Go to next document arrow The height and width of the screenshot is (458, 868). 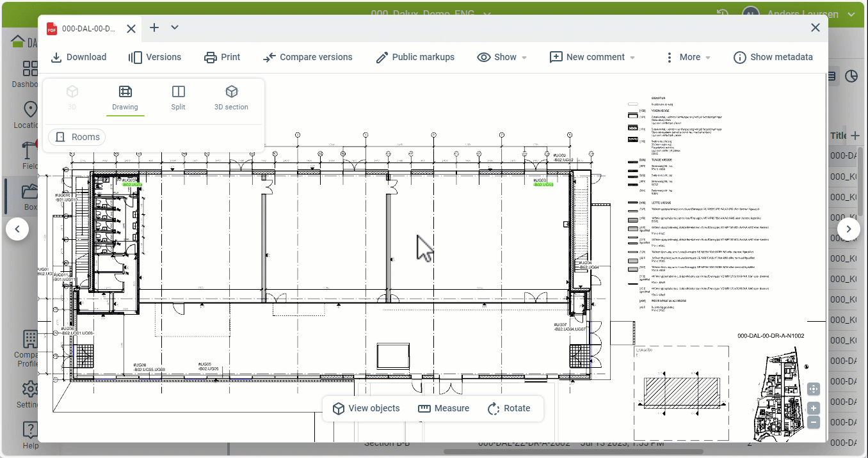pos(848,228)
